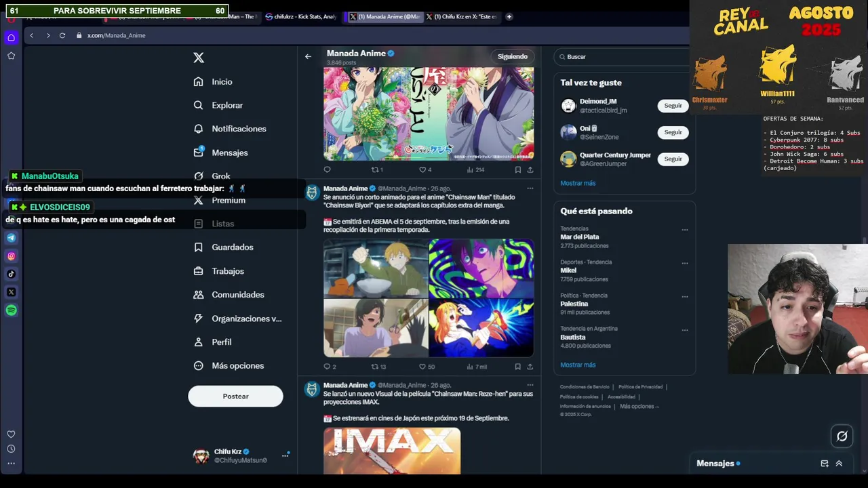Open Más opciones footer link
This screenshot has width=868, height=488.
639,406
